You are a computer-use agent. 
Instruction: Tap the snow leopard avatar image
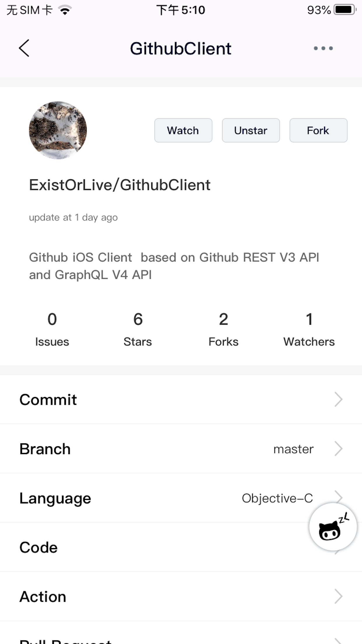click(58, 130)
